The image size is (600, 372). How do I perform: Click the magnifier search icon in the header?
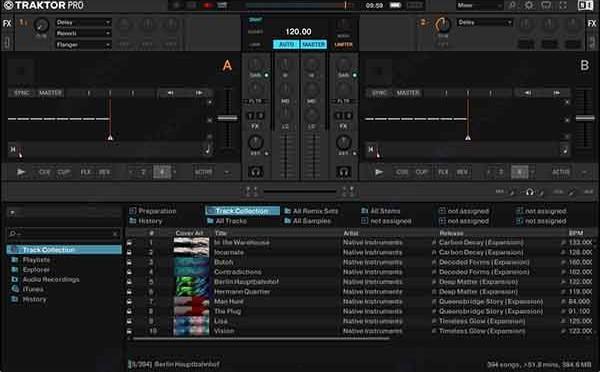click(512, 5)
